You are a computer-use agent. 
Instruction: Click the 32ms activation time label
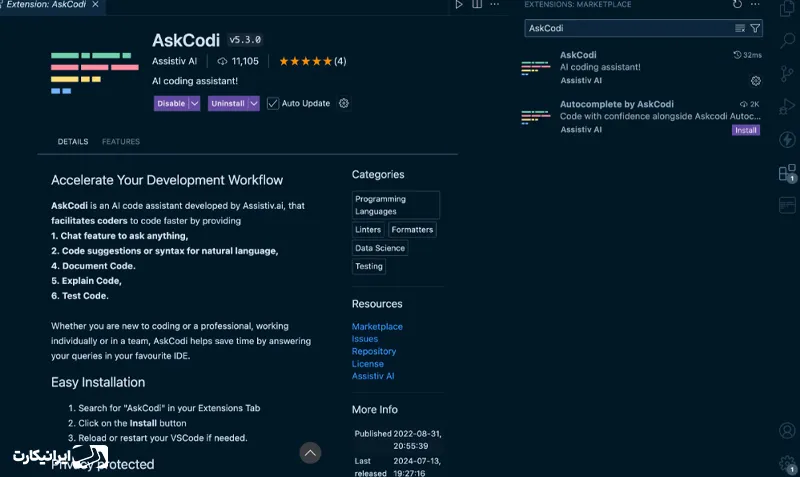[747, 55]
